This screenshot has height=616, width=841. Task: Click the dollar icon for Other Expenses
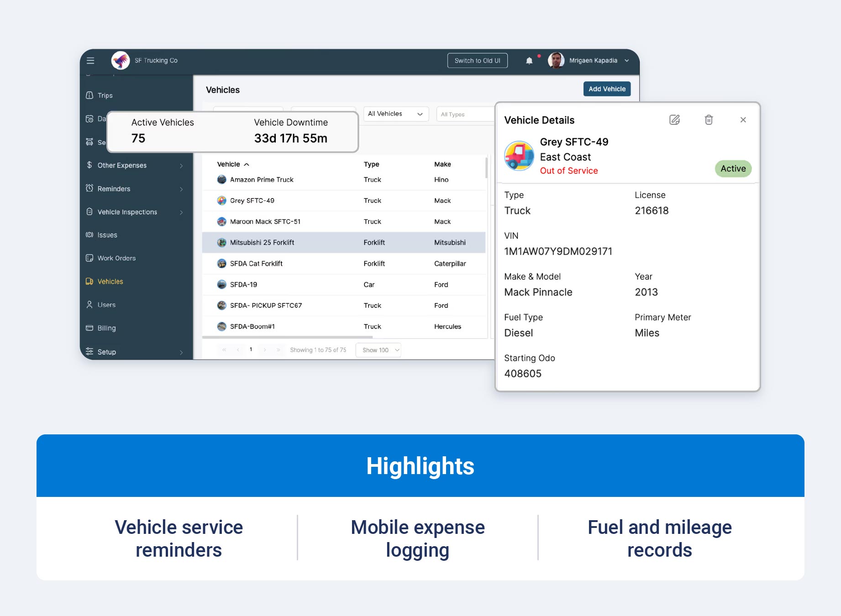point(89,165)
